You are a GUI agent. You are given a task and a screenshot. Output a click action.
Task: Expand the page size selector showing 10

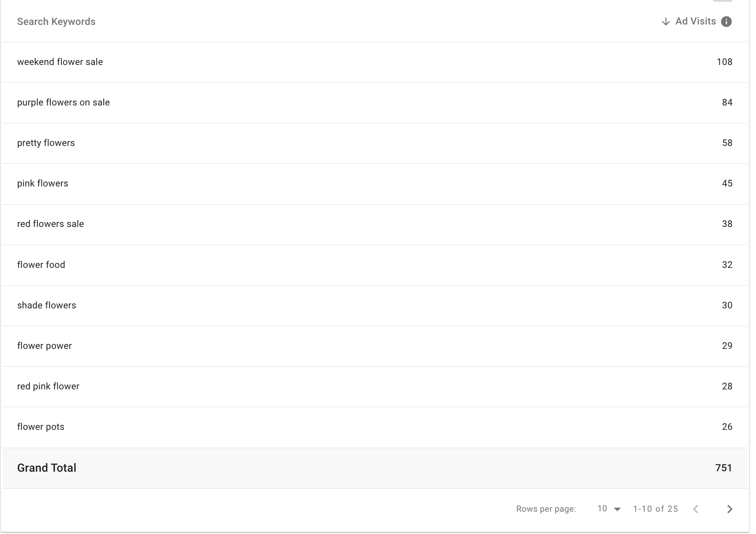click(608, 509)
